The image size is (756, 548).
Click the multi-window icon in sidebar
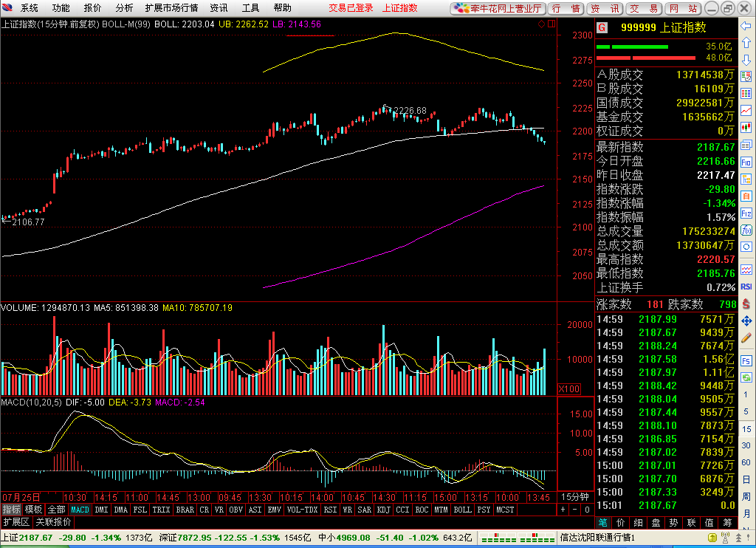[x=746, y=145]
